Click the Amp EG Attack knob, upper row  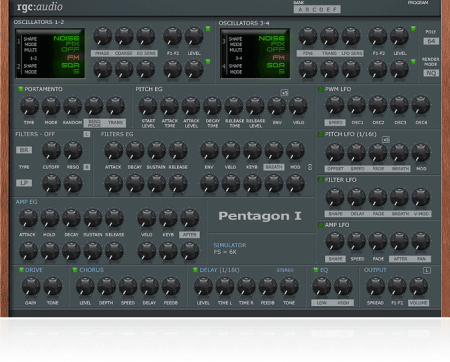click(28, 218)
